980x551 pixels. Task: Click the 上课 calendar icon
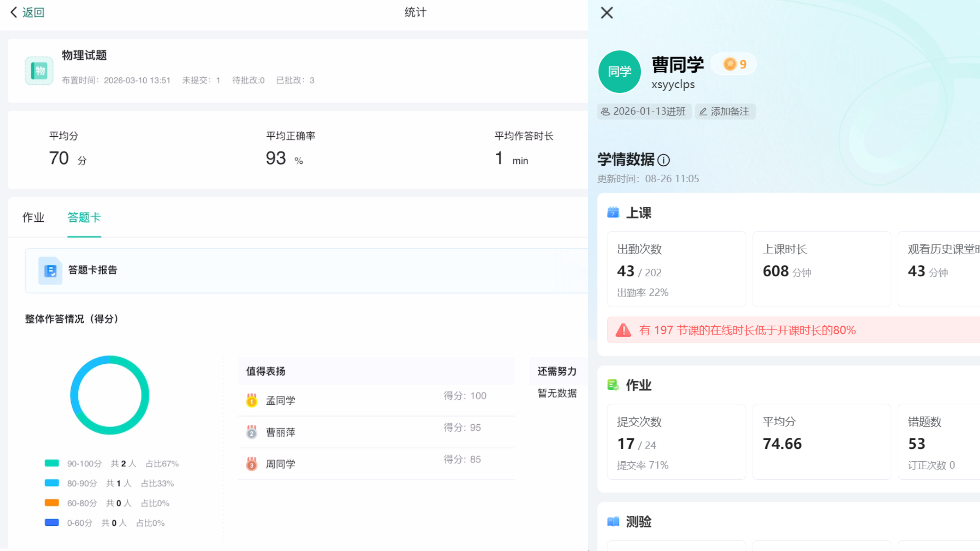pyautogui.click(x=613, y=212)
